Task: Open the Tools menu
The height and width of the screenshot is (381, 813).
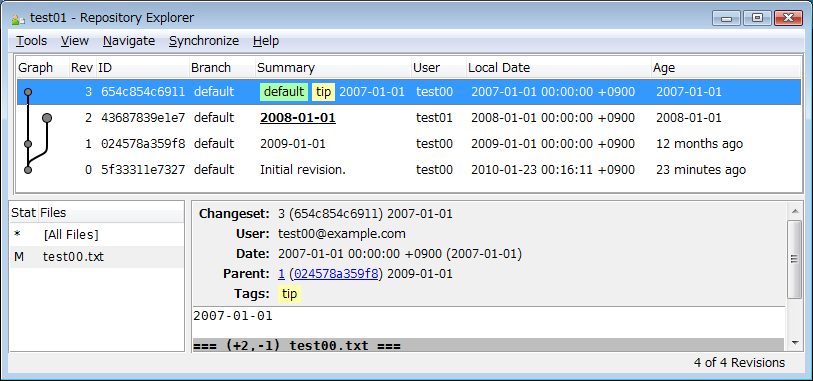Action: (32, 41)
